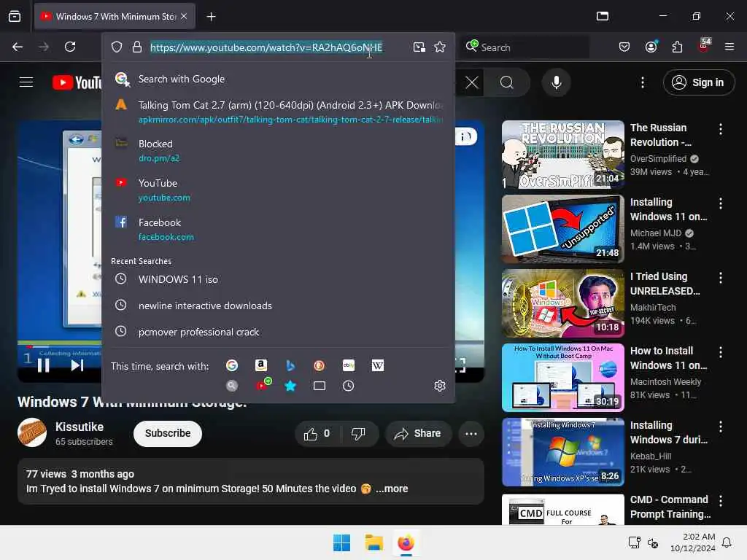Reload the page with the refresh icon
The width and height of the screenshot is (747, 560).
[70, 47]
